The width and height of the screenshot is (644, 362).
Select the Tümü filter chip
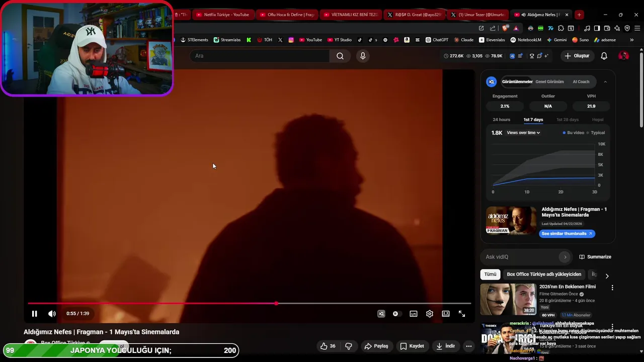click(x=490, y=275)
